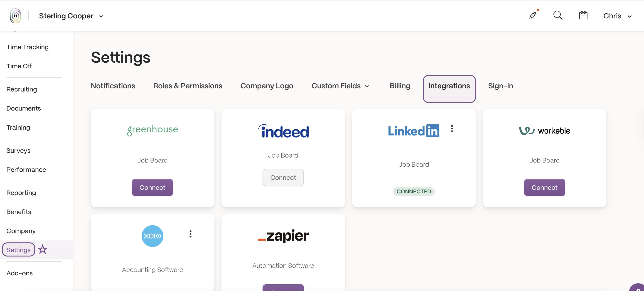Connect the Greenhouse job board

[152, 187]
